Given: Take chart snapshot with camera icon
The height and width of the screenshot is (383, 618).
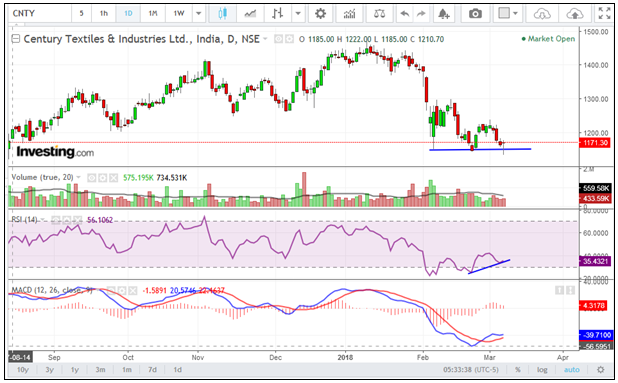Looking at the screenshot, I should tap(475, 14).
